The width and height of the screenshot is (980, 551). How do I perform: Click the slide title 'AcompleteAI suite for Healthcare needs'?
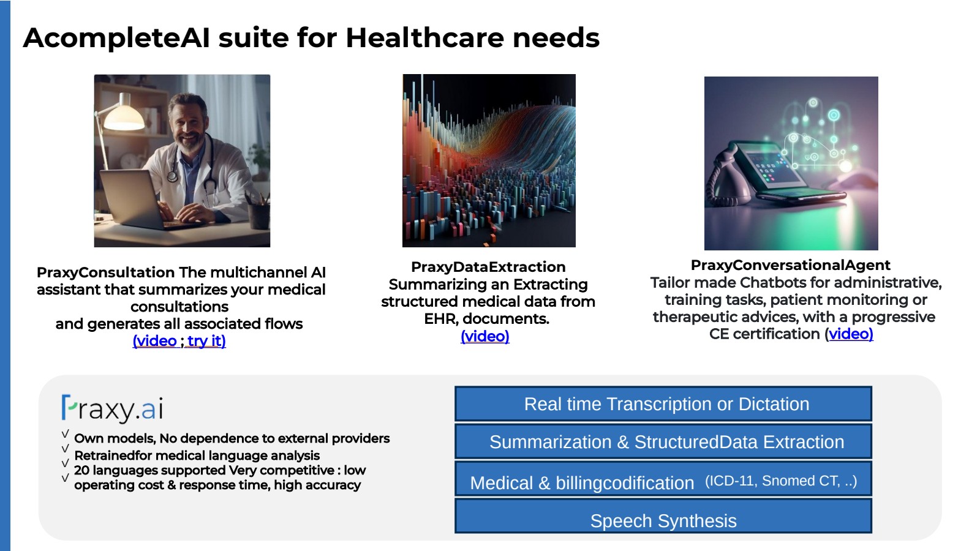pyautogui.click(x=311, y=38)
